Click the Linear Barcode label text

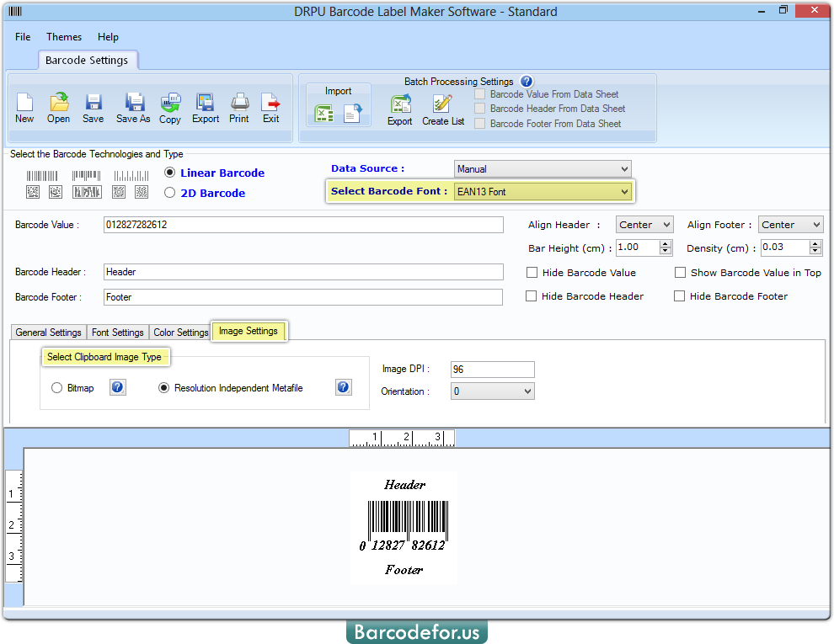pos(222,173)
